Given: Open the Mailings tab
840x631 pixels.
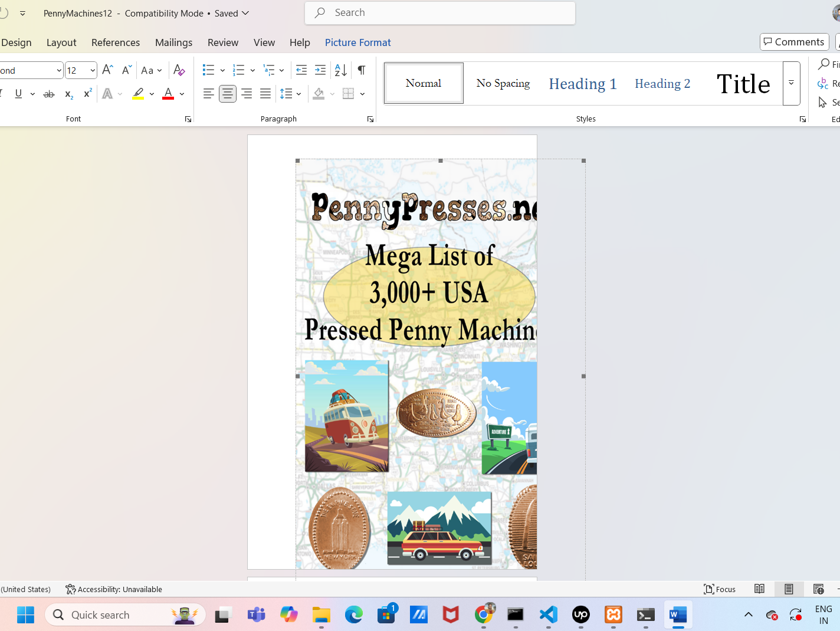Looking at the screenshot, I should pyautogui.click(x=173, y=42).
